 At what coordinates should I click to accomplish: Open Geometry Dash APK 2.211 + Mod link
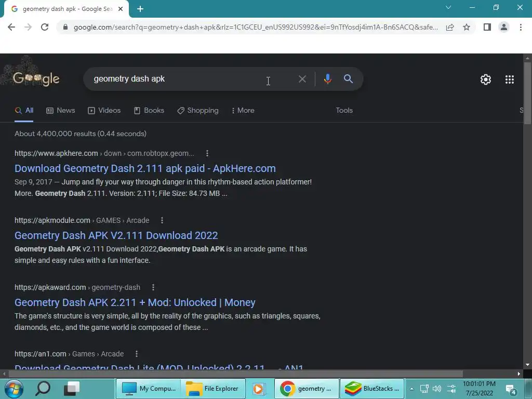[135, 302]
